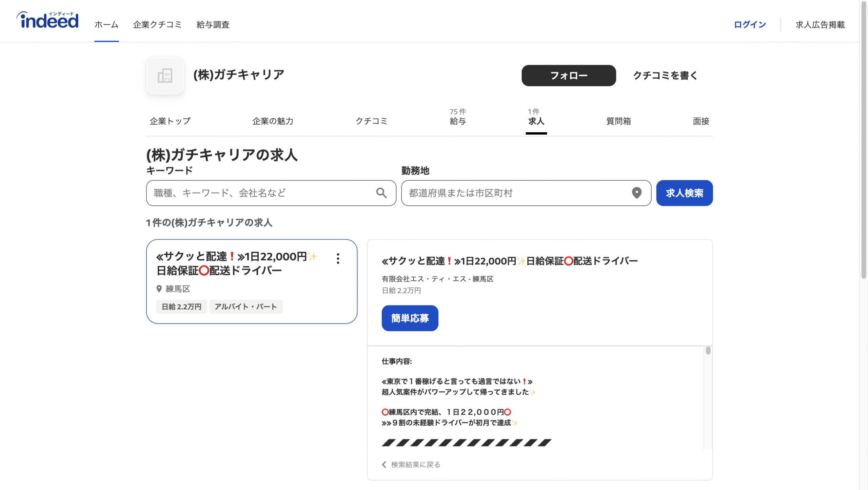This screenshot has width=868, height=490.
Task: Click the 簡単応募 apply button
Action: click(410, 318)
